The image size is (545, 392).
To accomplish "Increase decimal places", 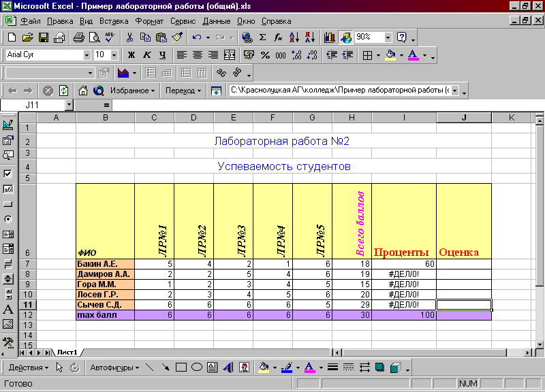I will coord(296,55).
